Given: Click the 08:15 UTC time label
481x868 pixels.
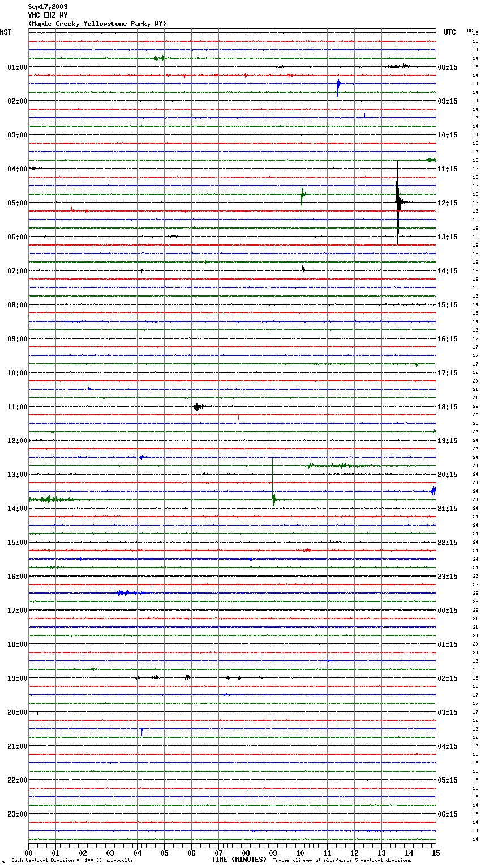Looking at the screenshot, I should 448,67.
